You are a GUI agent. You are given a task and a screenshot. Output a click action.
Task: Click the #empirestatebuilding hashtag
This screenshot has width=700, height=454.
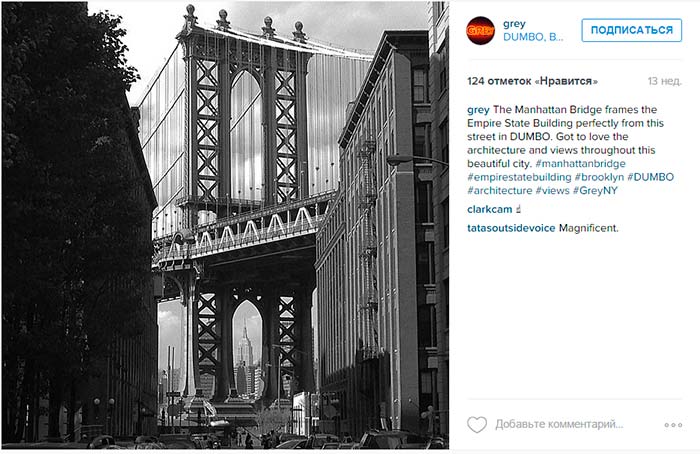tap(519, 177)
